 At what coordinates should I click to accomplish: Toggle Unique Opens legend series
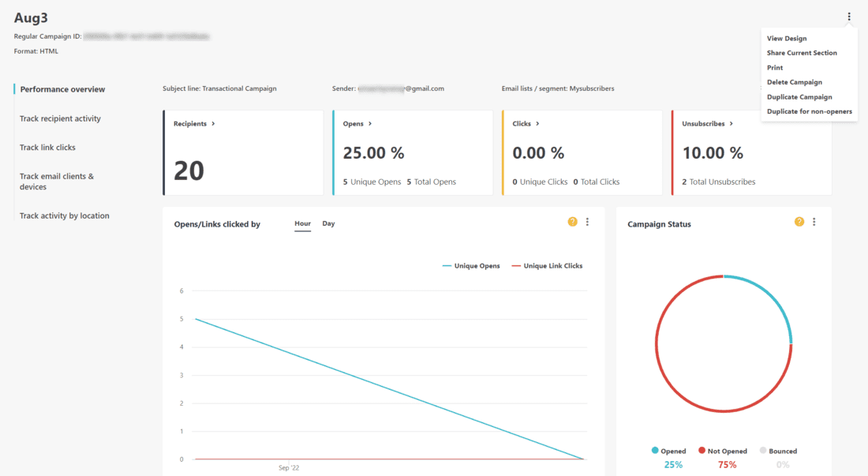(471, 266)
